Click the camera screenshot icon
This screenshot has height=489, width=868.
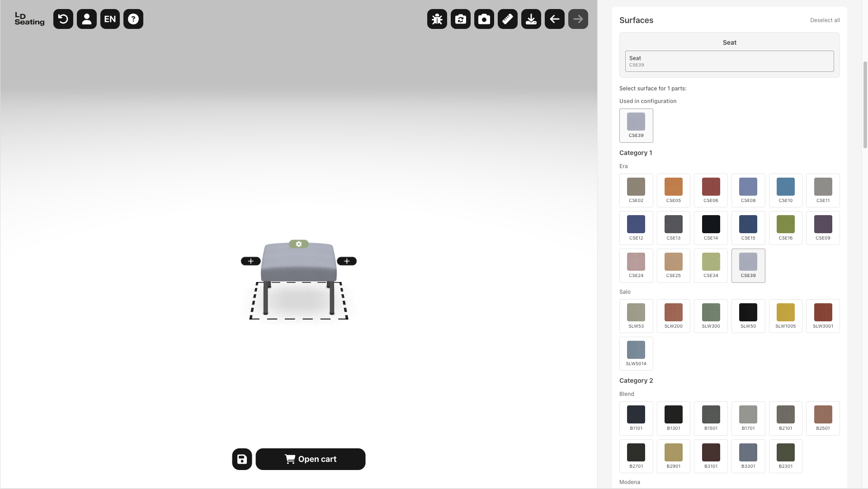click(484, 19)
